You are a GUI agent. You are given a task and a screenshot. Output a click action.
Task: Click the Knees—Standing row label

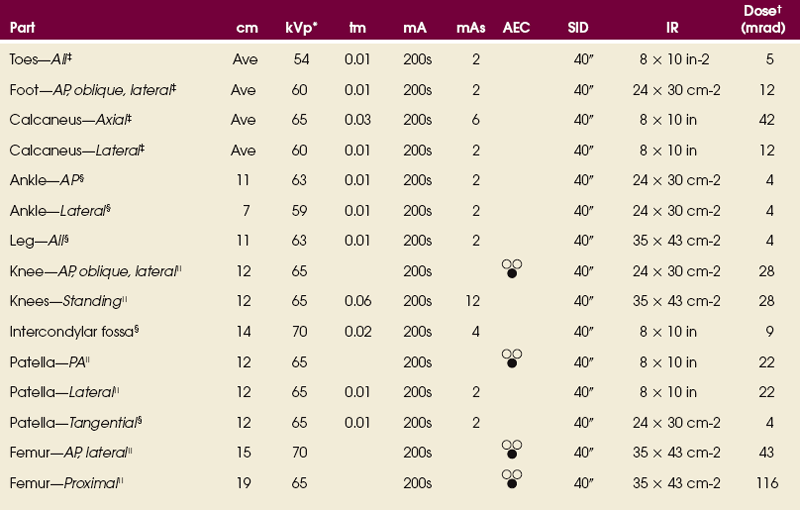[x=62, y=299]
